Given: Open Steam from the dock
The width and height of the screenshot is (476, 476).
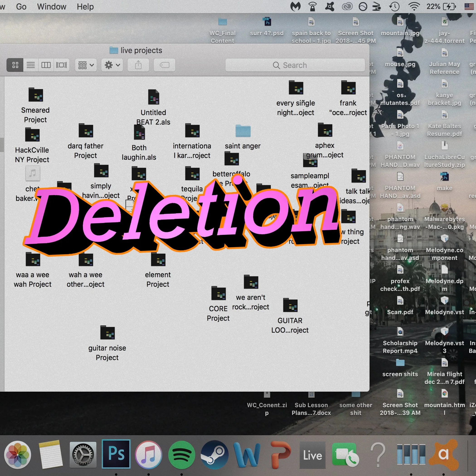Looking at the screenshot, I should [214, 454].
